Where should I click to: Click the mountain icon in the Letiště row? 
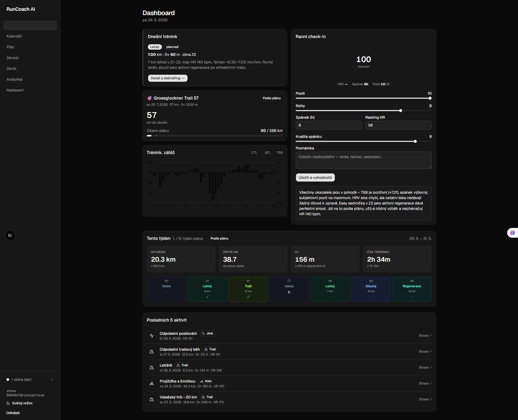152,367
